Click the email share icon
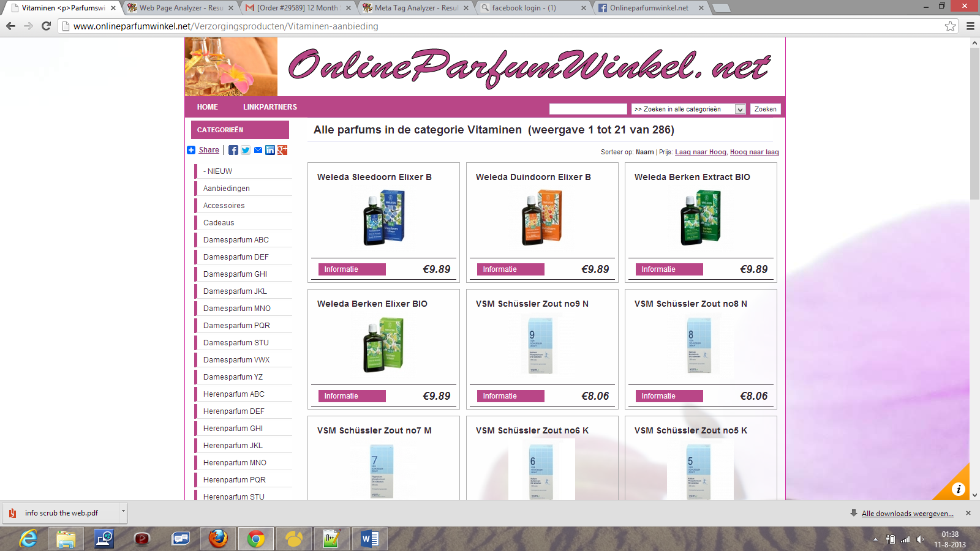Viewport: 980px width, 551px height. [x=258, y=150]
